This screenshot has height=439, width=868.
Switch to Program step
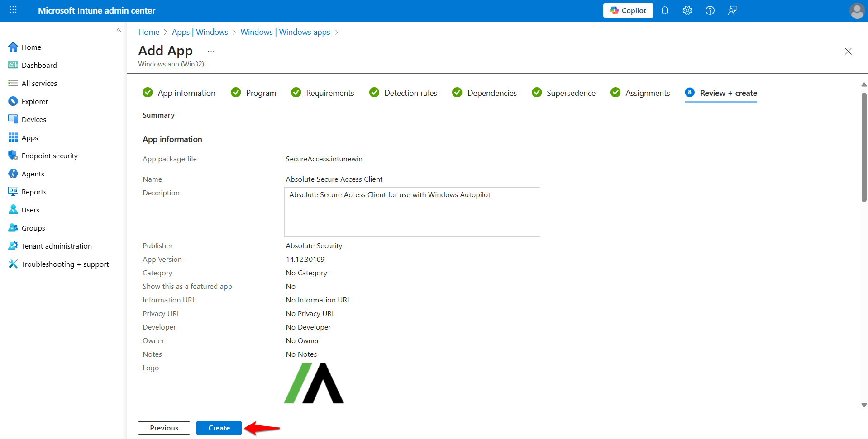253,93
